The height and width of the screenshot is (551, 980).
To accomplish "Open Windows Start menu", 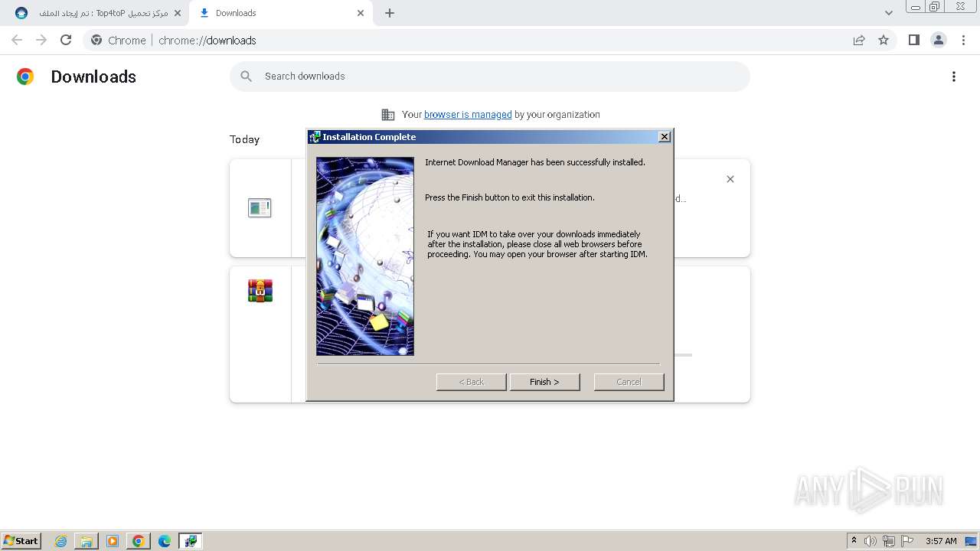I will coord(21,541).
